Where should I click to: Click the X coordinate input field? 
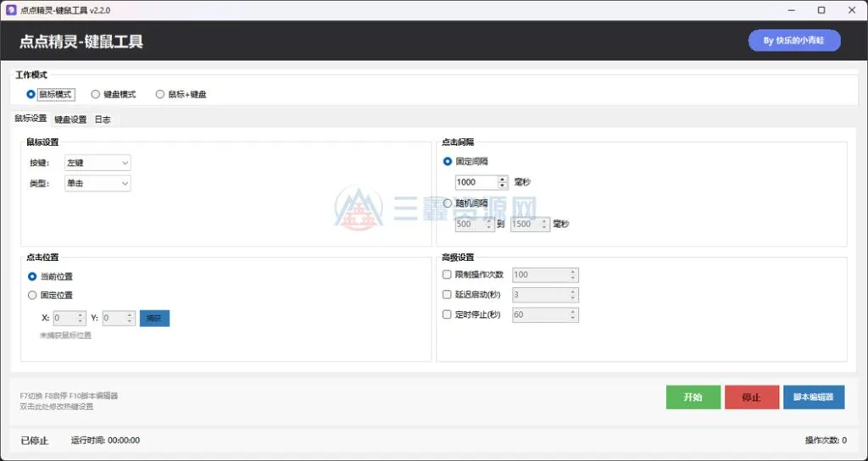point(64,319)
